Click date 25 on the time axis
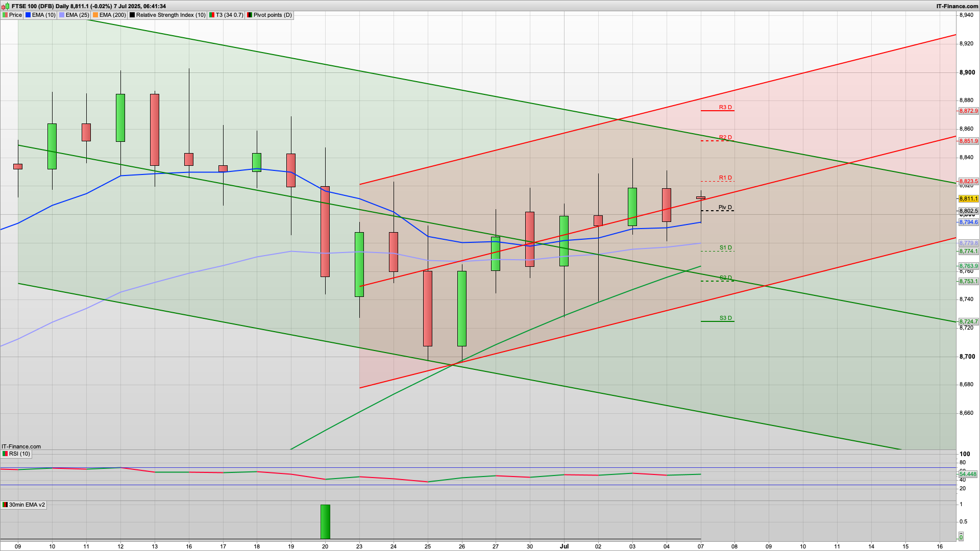This screenshot has width=980, height=551. (x=428, y=546)
